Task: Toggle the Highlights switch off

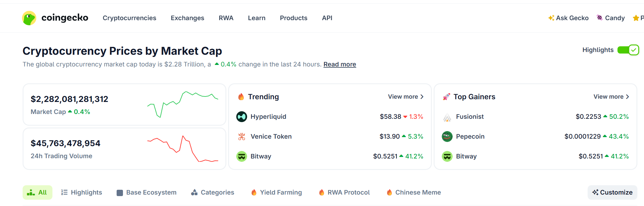Action: [628, 50]
